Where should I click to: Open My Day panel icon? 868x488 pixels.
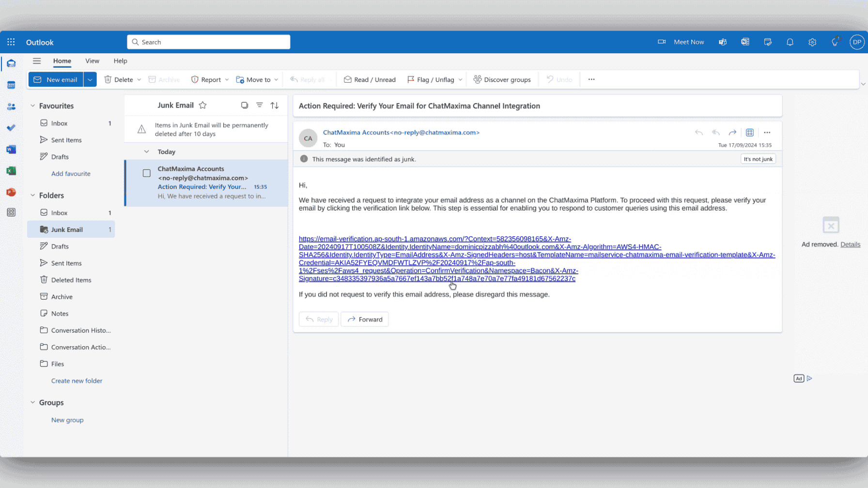coord(768,42)
